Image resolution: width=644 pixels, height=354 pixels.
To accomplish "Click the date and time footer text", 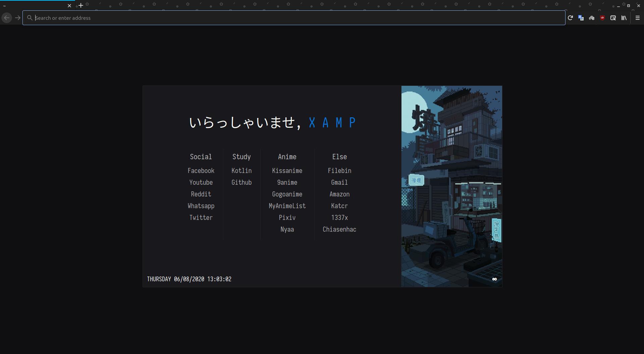I will tap(189, 279).
